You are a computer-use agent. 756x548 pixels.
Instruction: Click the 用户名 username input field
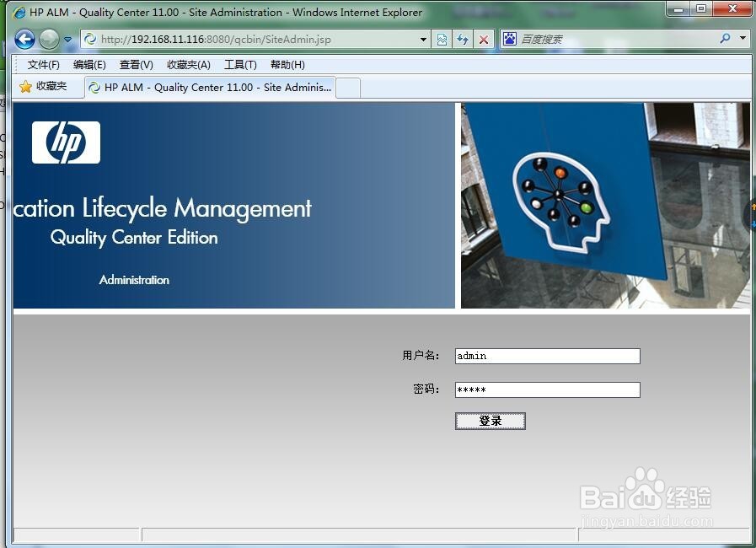548,356
